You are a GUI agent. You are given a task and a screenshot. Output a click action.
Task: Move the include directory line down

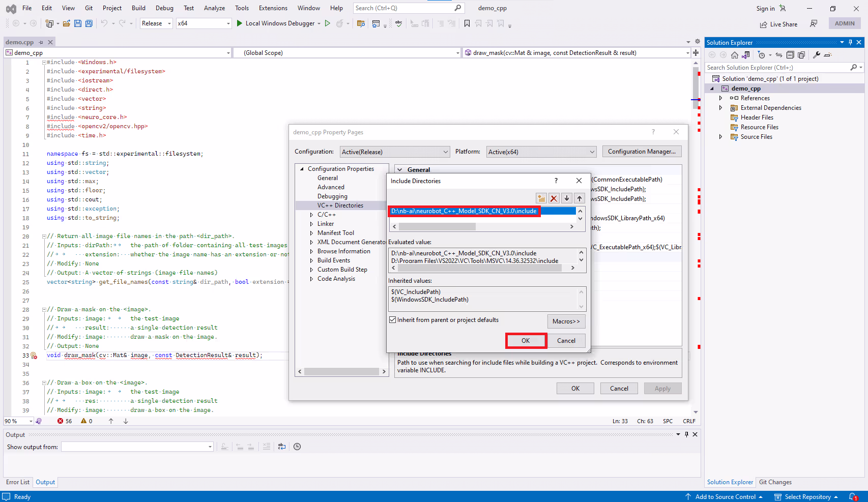coord(567,198)
